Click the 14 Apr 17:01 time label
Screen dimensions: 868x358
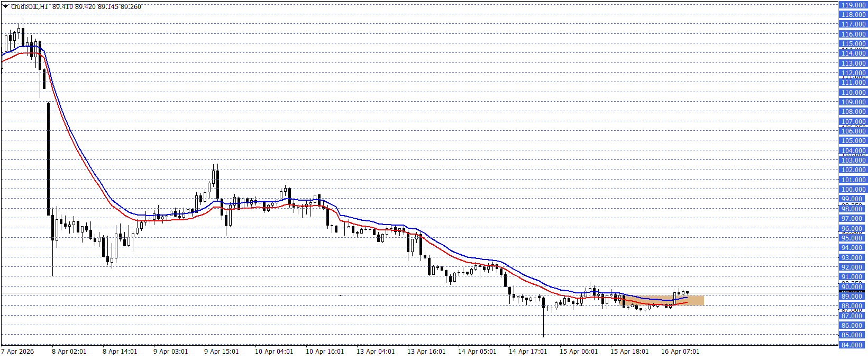click(x=528, y=352)
